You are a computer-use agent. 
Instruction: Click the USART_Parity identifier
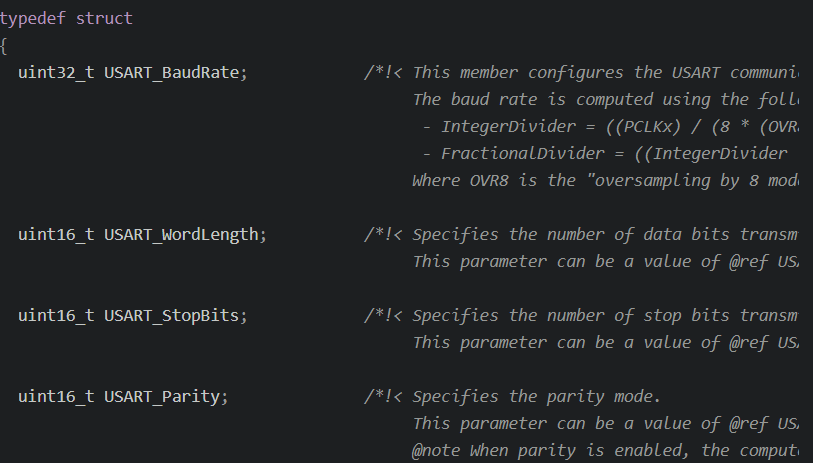point(162,397)
